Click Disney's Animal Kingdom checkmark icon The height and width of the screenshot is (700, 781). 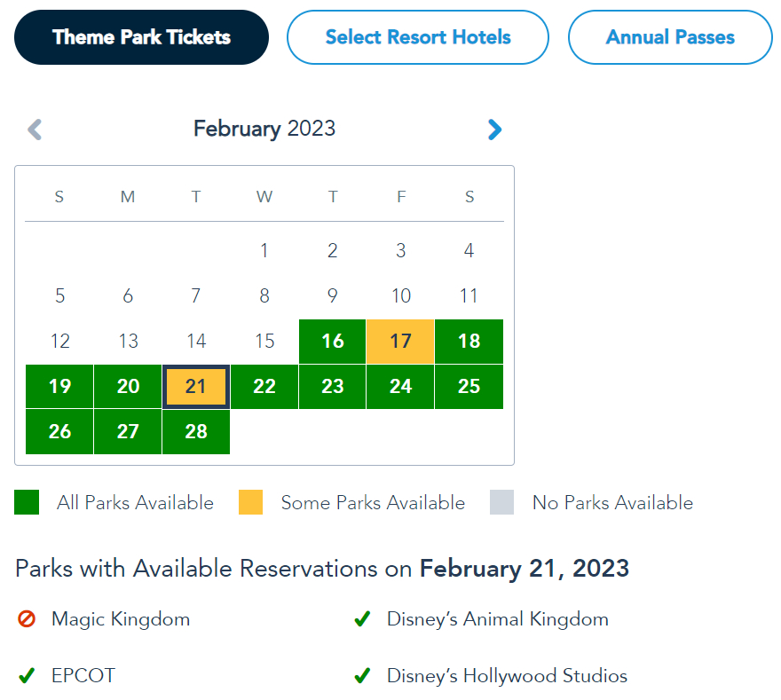coord(362,619)
